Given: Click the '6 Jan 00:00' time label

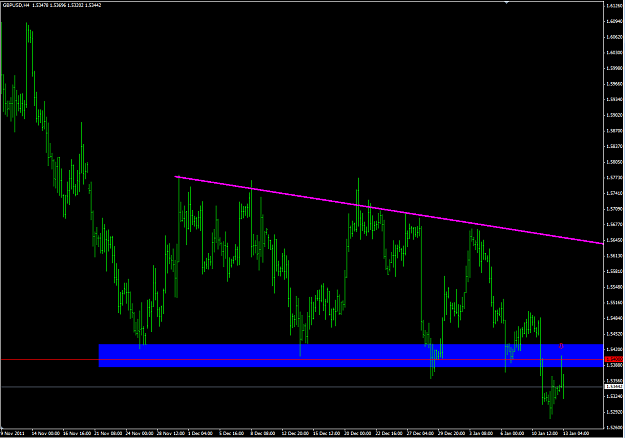Looking at the screenshot, I should coord(512,433).
